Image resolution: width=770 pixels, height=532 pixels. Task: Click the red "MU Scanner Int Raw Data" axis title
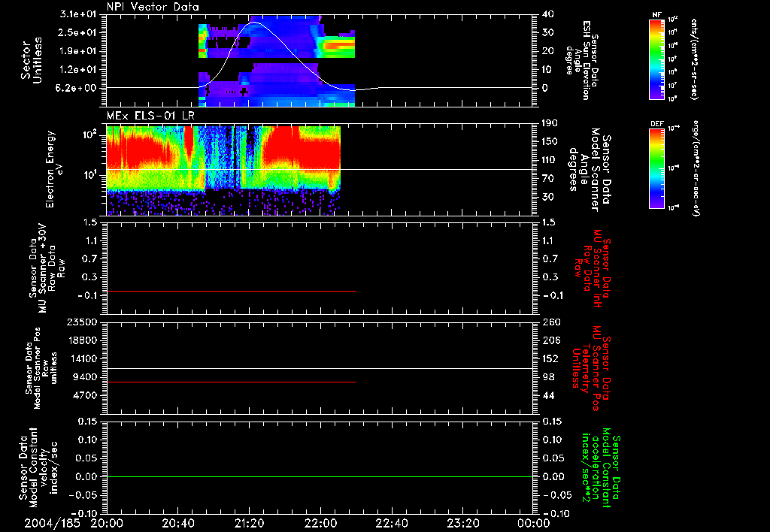[x=592, y=268]
